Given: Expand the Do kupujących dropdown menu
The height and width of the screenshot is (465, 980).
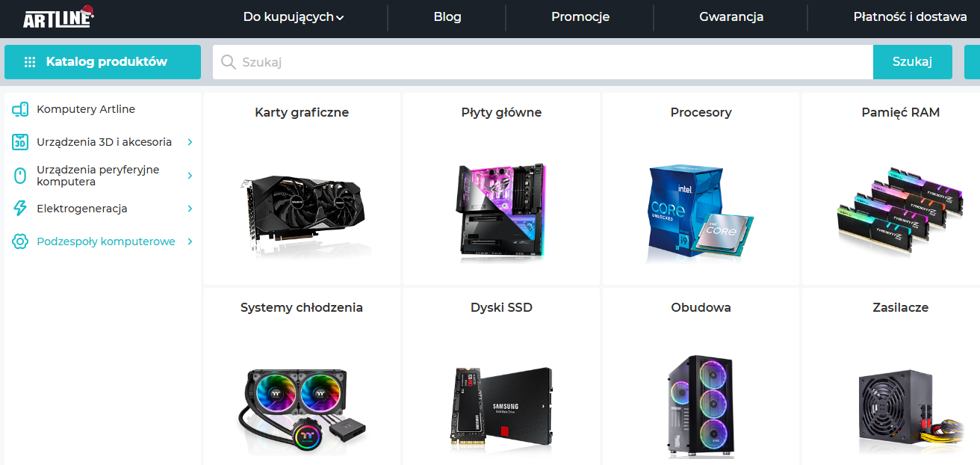Looking at the screenshot, I should pyautogui.click(x=294, y=17).
